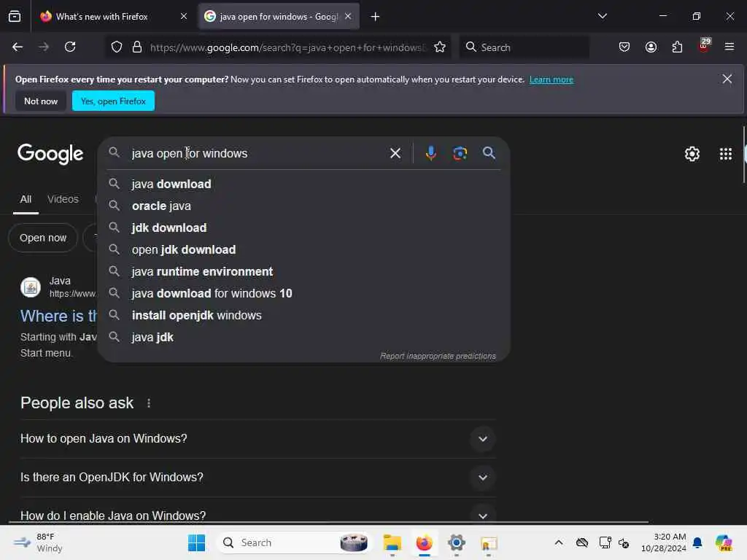The image size is (747, 560).
Task: Submit search with magnifier button
Action: pos(489,153)
